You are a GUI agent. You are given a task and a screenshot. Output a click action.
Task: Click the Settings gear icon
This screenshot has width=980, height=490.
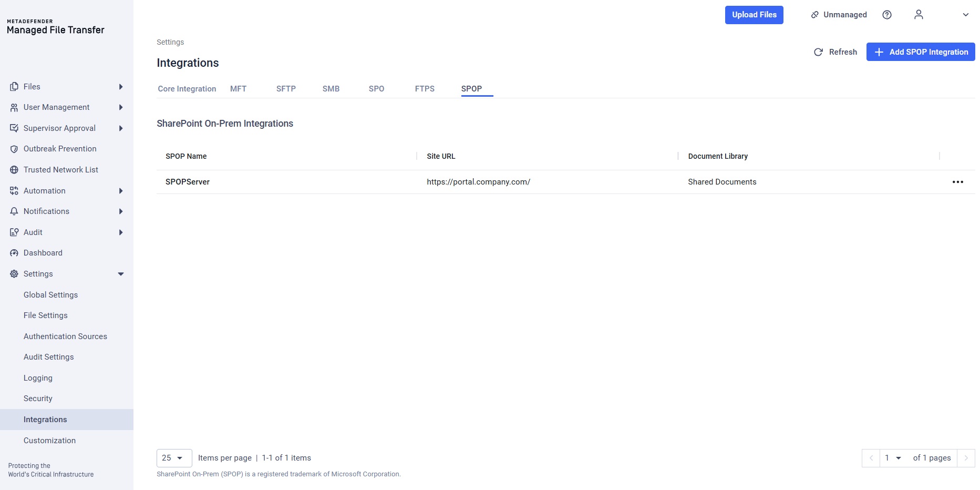coord(14,274)
